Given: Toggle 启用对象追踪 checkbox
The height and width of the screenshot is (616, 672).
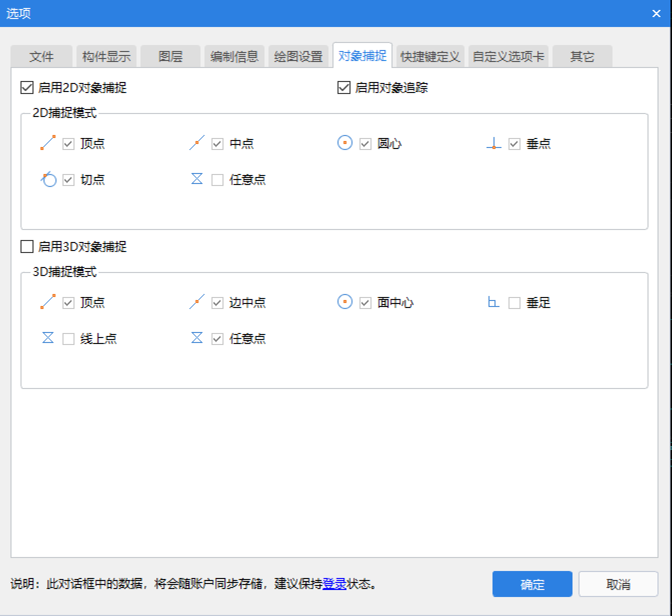Looking at the screenshot, I should (344, 87).
